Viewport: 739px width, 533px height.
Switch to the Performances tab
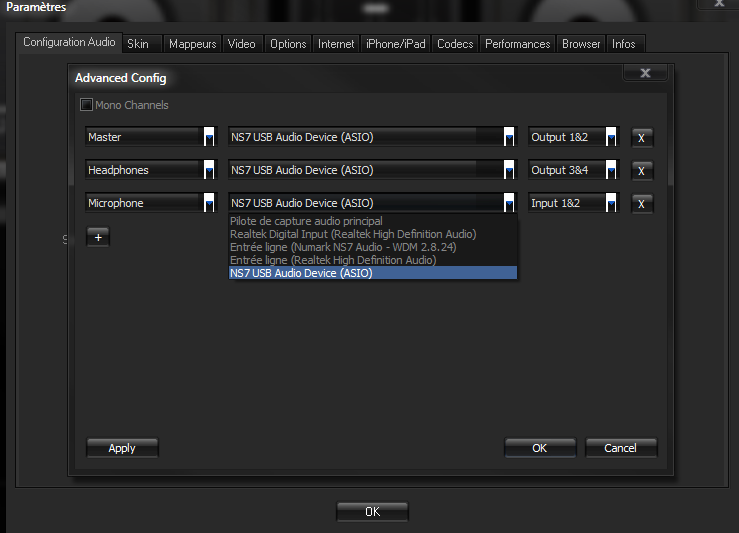(517, 44)
